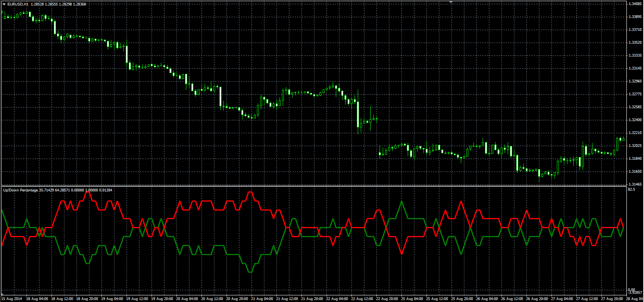
Task: Click the 18 Aug 12:00 time label
Action: [x=62, y=299]
